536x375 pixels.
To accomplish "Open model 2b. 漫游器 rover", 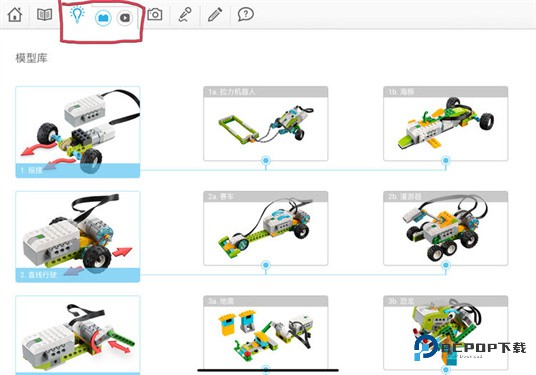I will (x=446, y=228).
